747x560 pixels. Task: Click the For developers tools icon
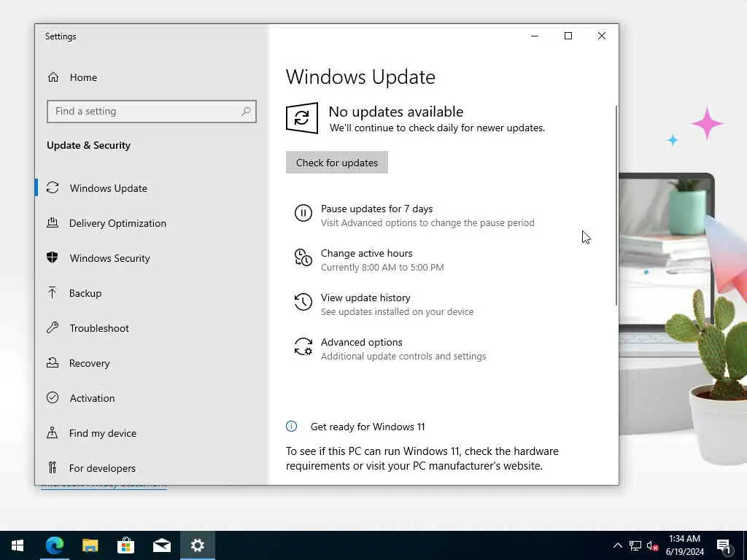click(53, 467)
